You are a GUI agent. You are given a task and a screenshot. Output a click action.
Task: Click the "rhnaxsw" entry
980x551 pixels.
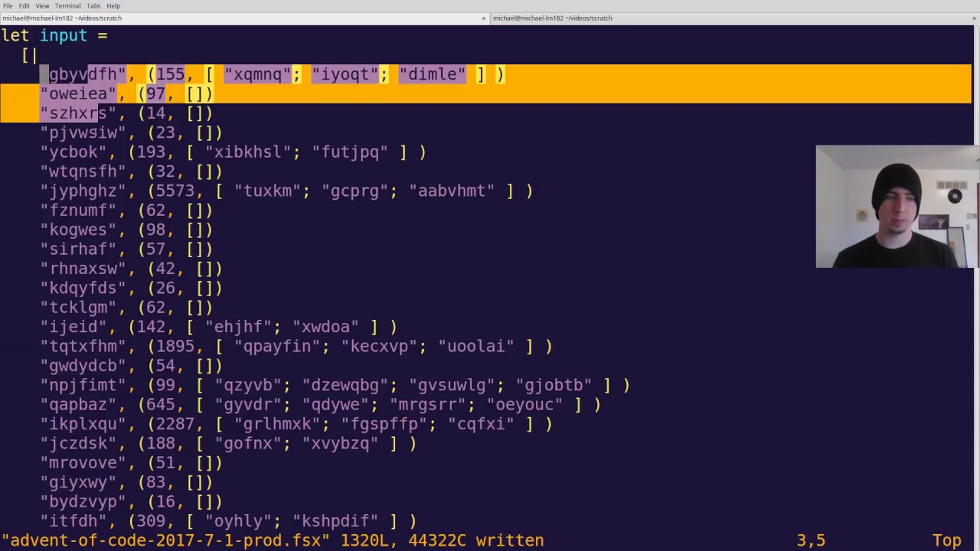[x=132, y=269]
